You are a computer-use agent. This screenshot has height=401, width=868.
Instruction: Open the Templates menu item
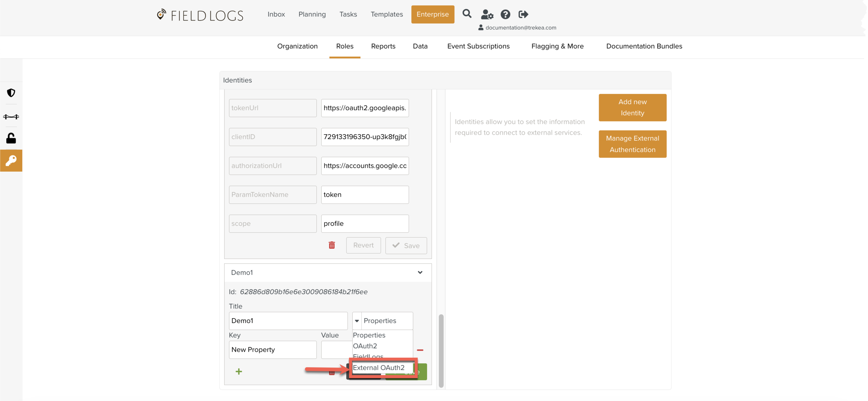386,14
